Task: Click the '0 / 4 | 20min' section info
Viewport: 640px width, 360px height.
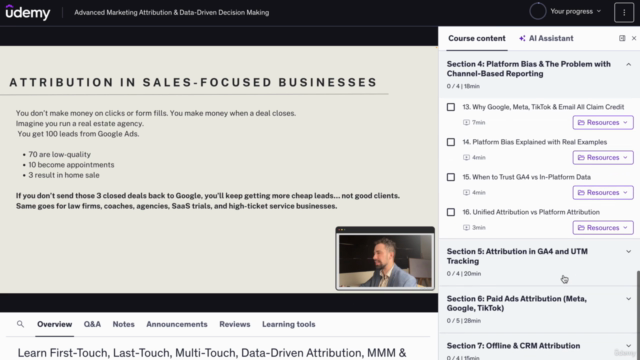Action: coord(464,273)
